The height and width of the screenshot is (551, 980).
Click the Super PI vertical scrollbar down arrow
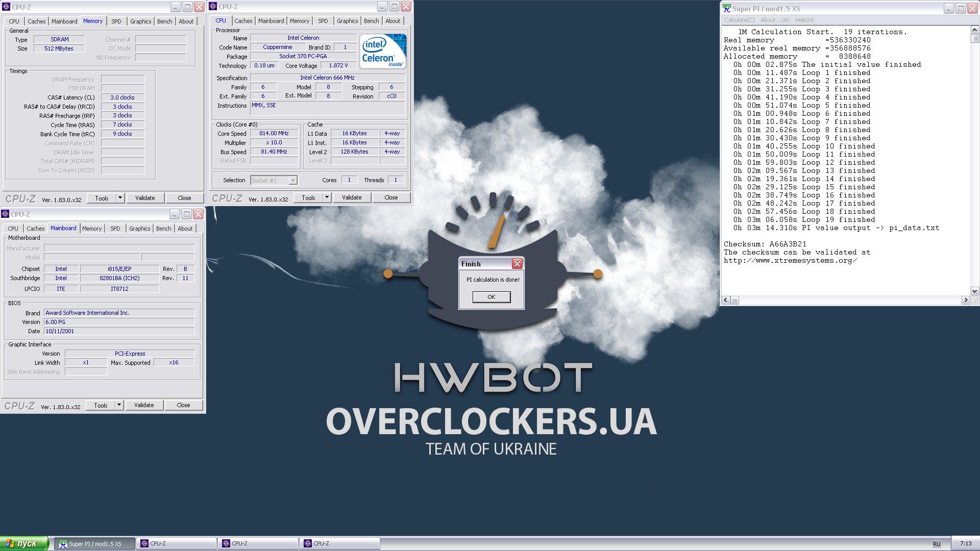pyautogui.click(x=974, y=291)
